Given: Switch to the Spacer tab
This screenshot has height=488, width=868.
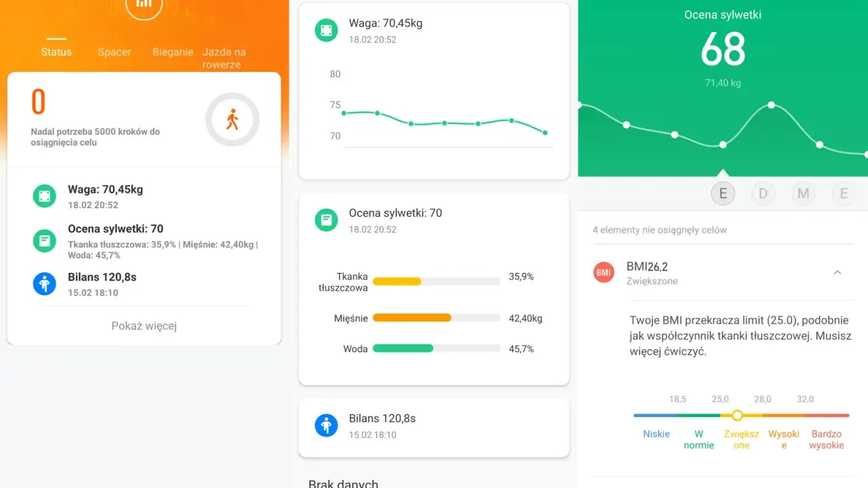Looking at the screenshot, I should (x=114, y=52).
